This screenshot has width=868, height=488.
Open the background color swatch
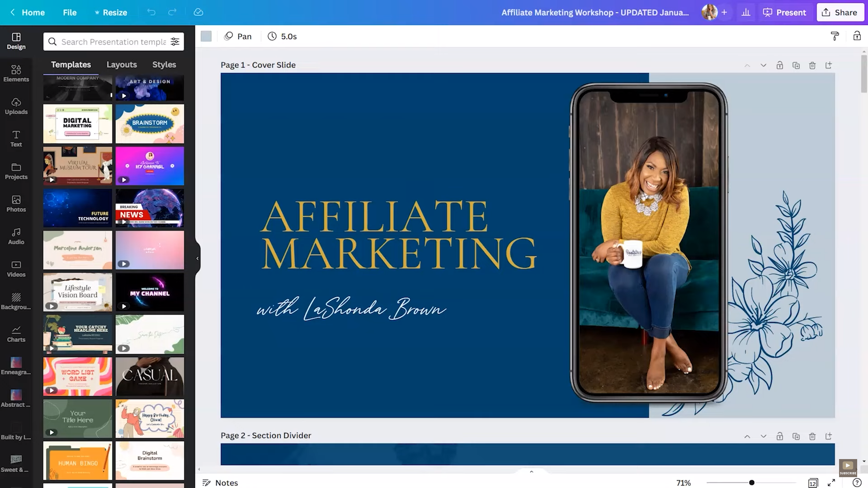(206, 36)
